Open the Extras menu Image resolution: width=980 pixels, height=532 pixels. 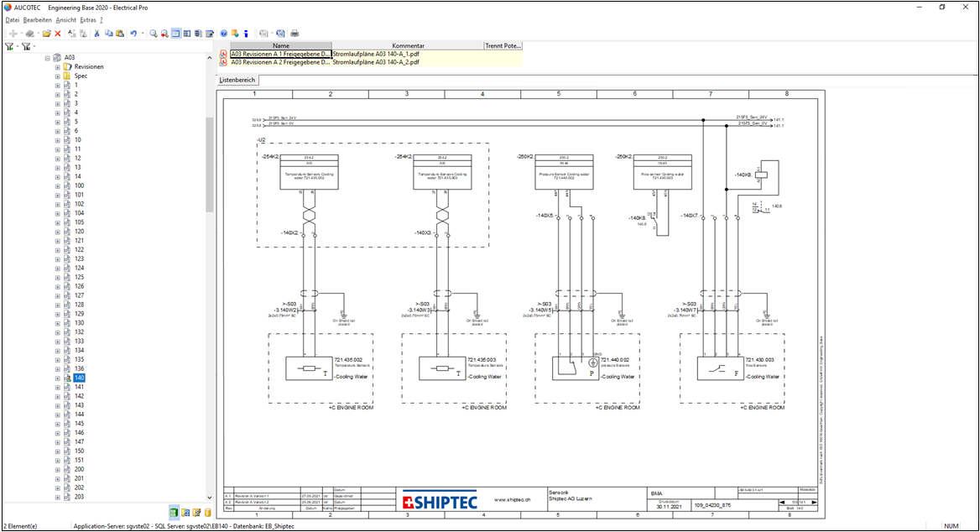tap(88, 20)
